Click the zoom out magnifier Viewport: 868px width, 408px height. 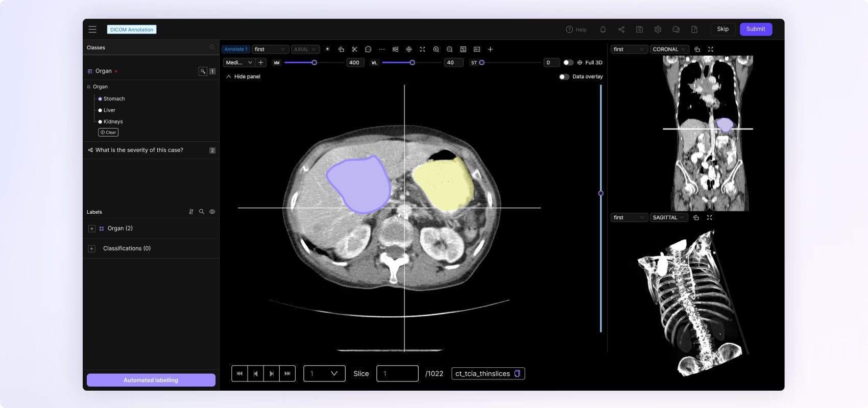pos(449,49)
